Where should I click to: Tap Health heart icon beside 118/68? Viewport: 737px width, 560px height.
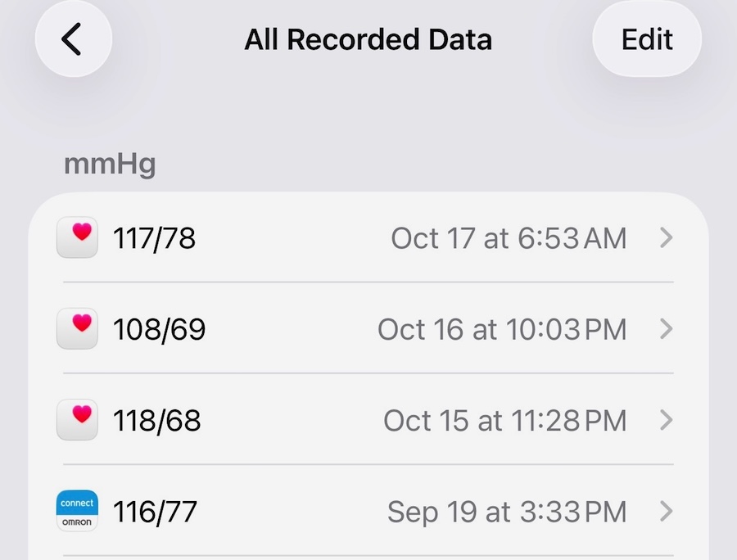(77, 420)
